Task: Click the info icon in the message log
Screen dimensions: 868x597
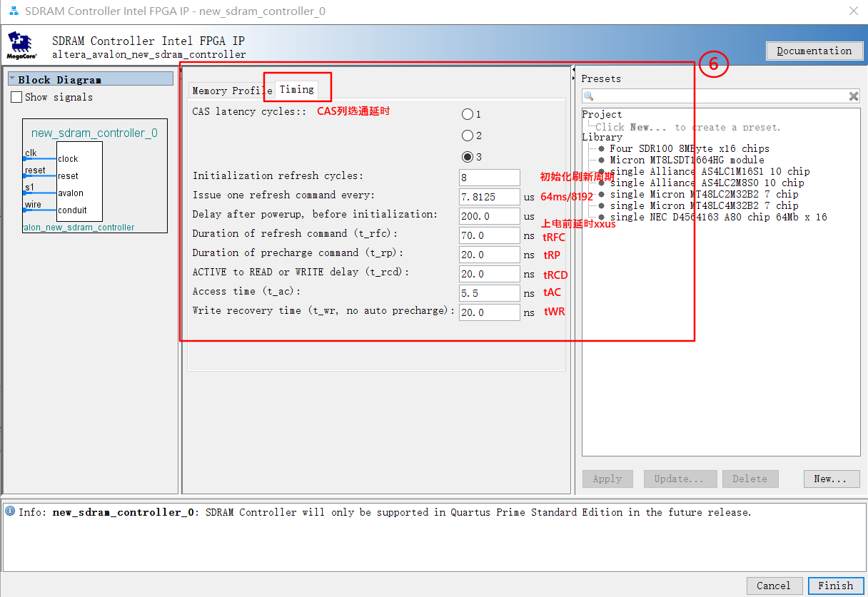Action: [9, 512]
